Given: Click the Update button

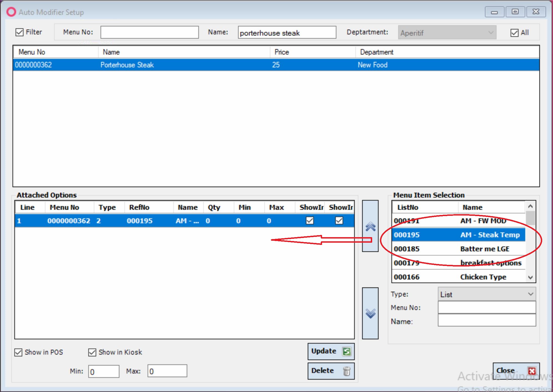Looking at the screenshot, I should point(331,351).
